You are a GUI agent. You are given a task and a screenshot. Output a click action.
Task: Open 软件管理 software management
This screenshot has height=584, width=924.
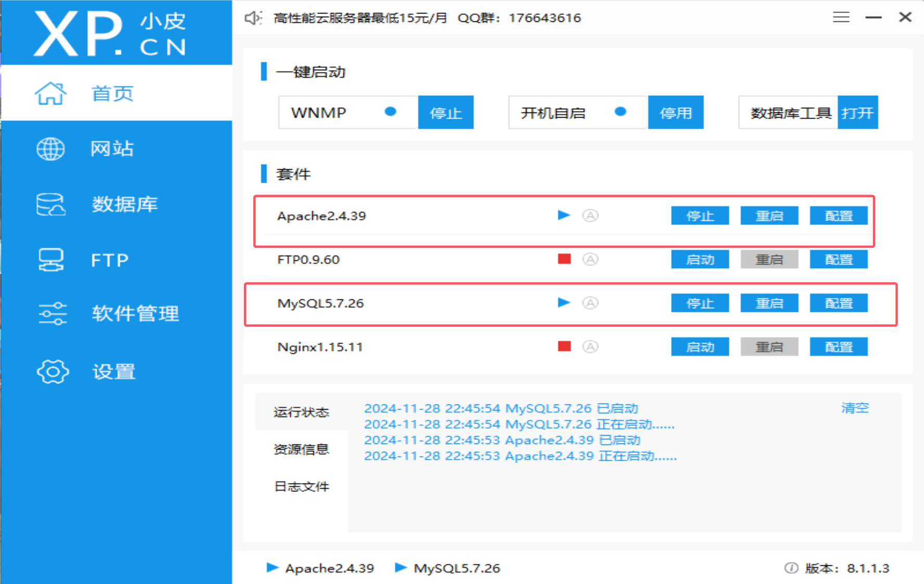pyautogui.click(x=52, y=314)
